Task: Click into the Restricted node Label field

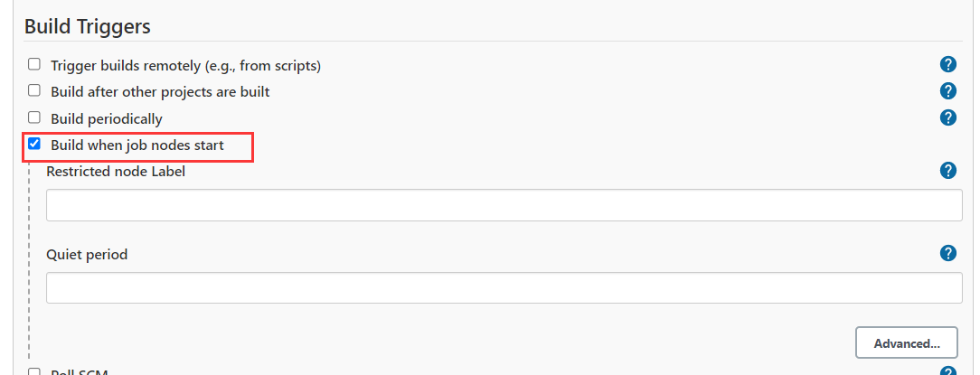Action: tap(504, 205)
